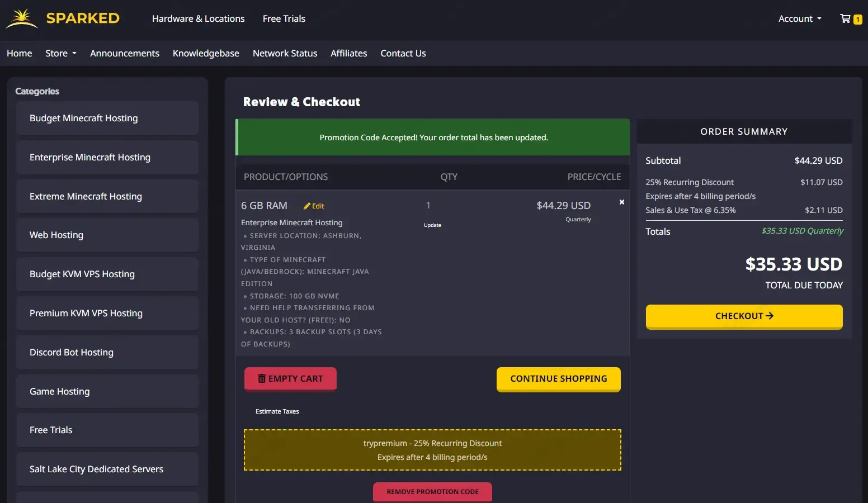Open Affiliates page
This screenshot has height=503, width=868.
click(348, 53)
